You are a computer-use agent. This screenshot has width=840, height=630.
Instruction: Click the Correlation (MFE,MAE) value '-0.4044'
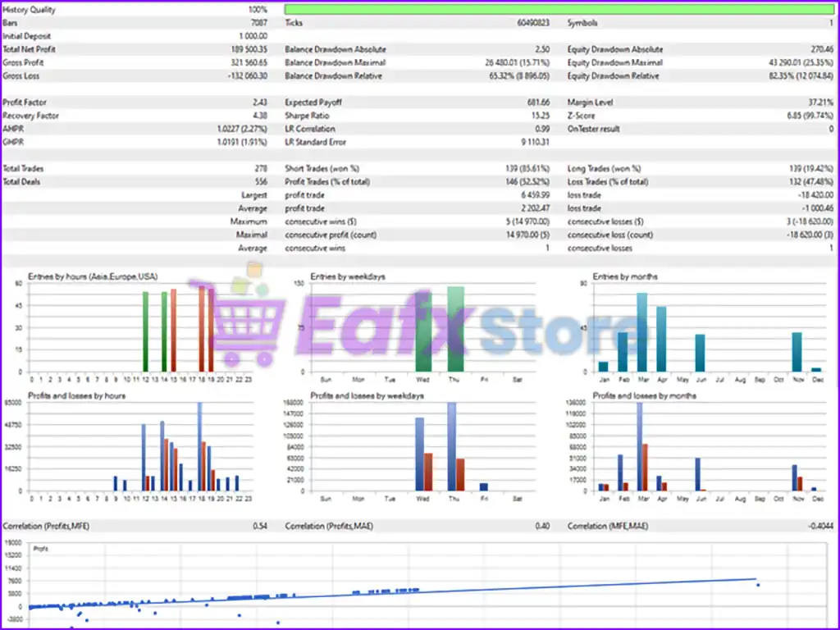[820, 526]
